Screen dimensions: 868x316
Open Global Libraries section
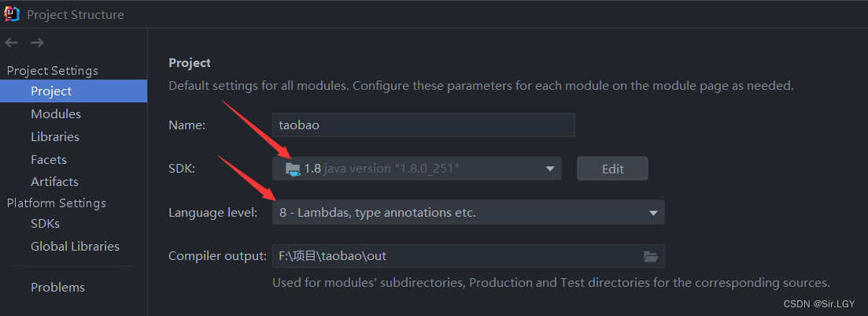pos(74,246)
